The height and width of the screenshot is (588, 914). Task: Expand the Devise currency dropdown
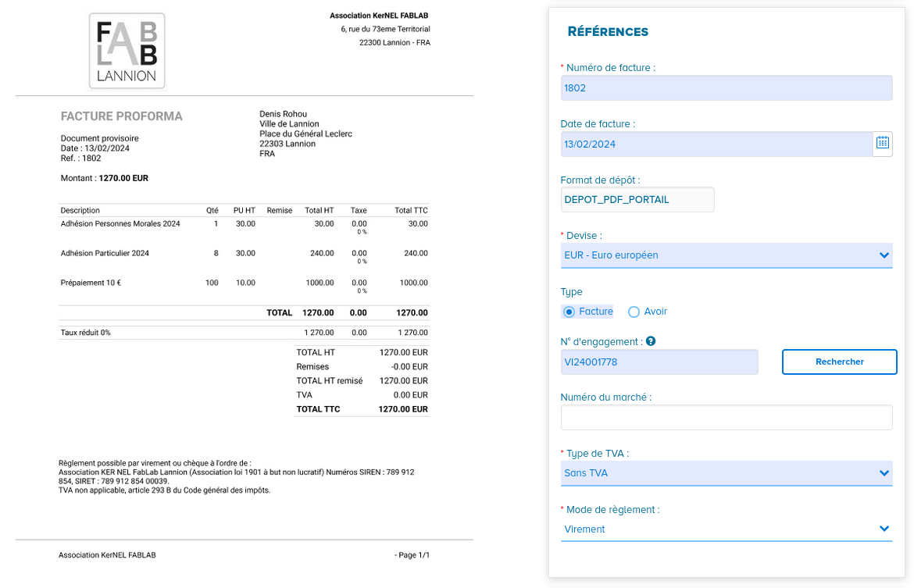coord(727,255)
